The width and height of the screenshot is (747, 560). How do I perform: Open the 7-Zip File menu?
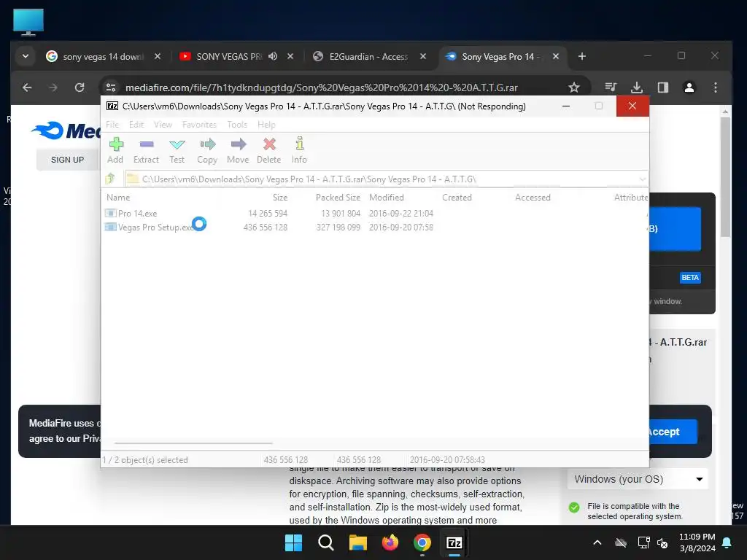[112, 125]
